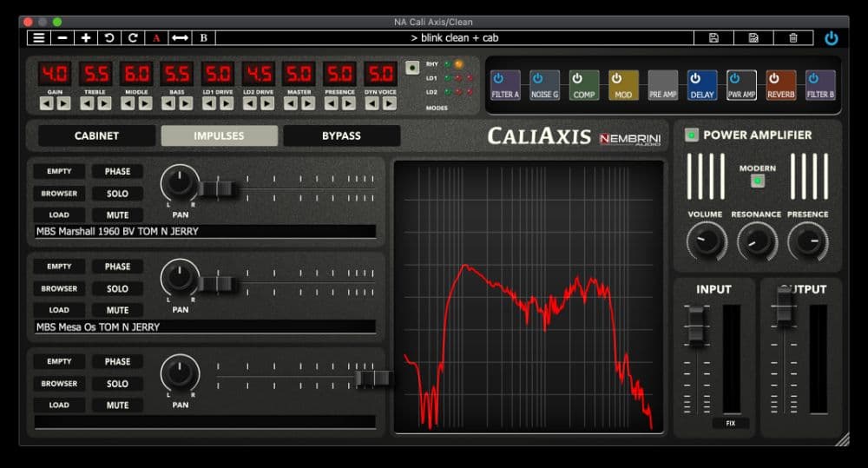This screenshot has width=868, height=468.
Task: Click the undo arrow icon
Action: click(x=109, y=37)
